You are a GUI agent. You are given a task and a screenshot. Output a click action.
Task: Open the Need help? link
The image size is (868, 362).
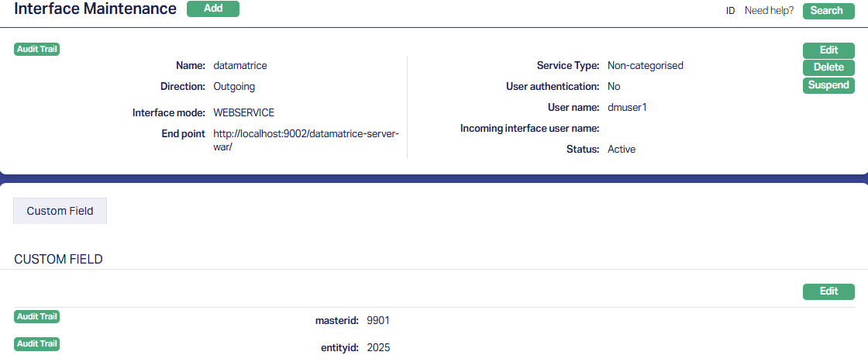(x=769, y=11)
